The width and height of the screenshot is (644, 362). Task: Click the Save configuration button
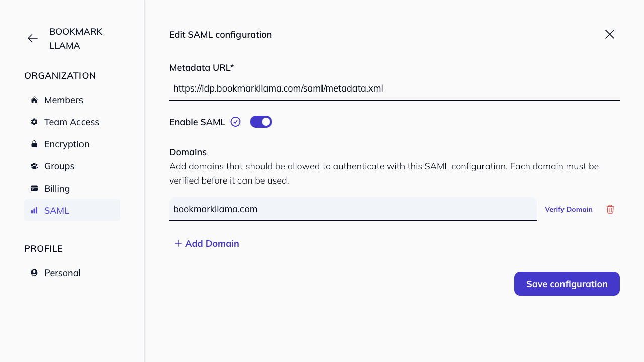pyautogui.click(x=567, y=284)
